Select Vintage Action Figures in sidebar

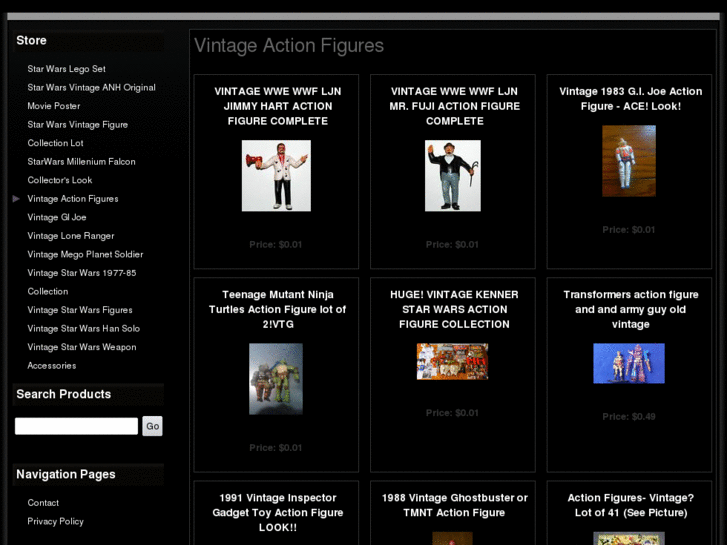coord(73,199)
